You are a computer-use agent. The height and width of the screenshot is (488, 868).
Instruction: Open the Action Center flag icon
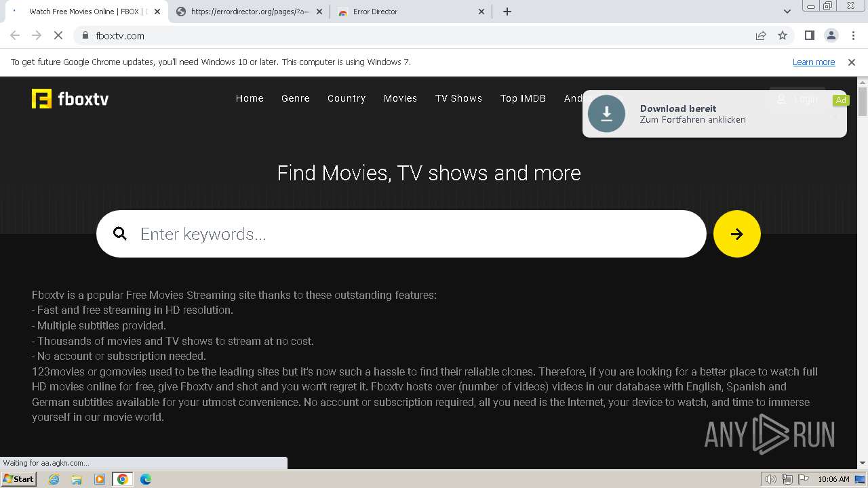[804, 479]
